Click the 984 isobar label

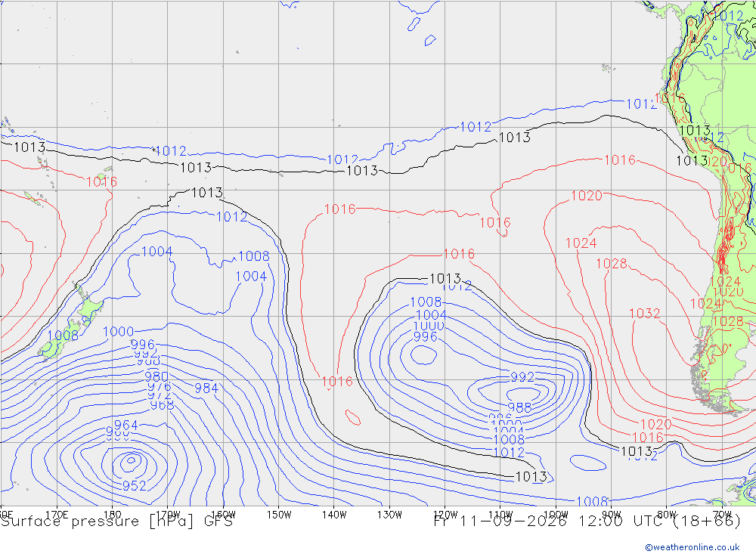[206, 388]
